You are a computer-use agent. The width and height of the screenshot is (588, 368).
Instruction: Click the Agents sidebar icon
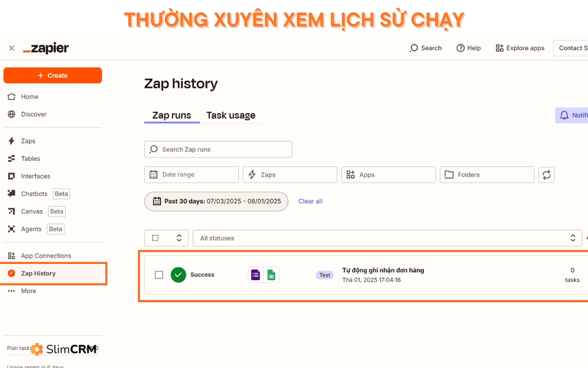[x=12, y=229]
